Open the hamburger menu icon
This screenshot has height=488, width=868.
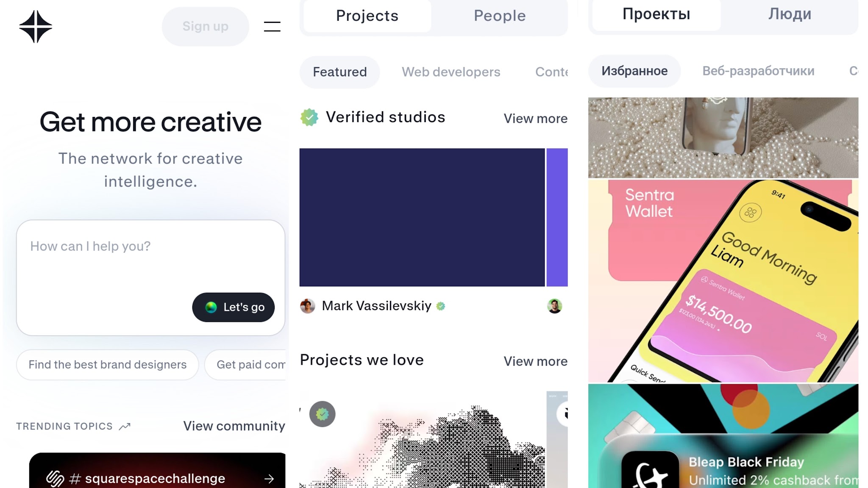(x=272, y=27)
